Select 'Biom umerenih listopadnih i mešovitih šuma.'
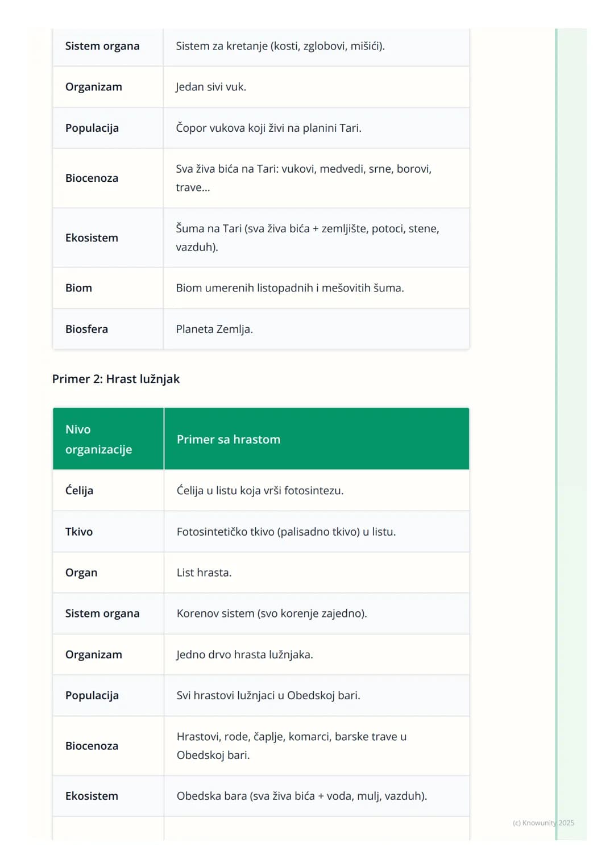614x868 pixels. click(290, 288)
